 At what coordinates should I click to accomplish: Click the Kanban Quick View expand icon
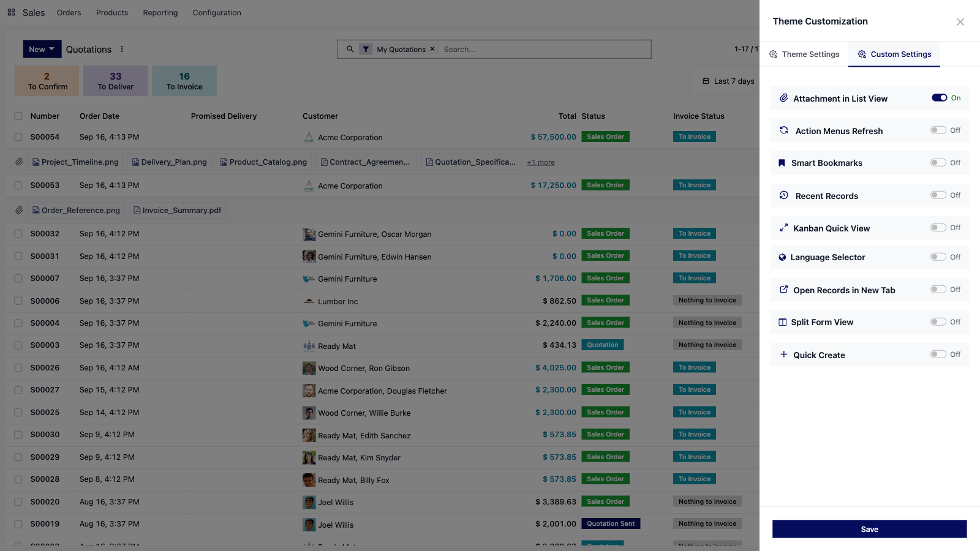(x=783, y=228)
